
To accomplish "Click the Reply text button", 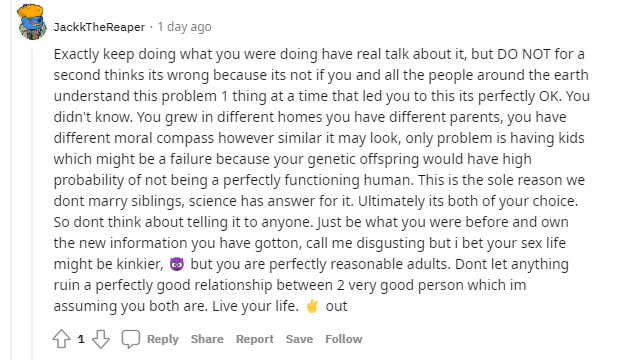I will [163, 339].
